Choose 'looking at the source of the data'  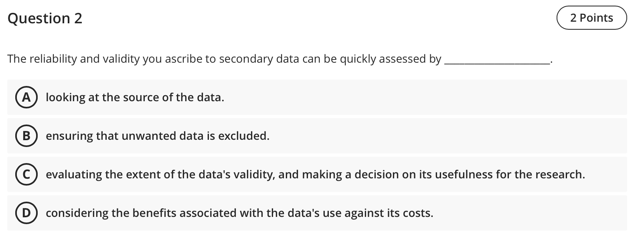(135, 97)
